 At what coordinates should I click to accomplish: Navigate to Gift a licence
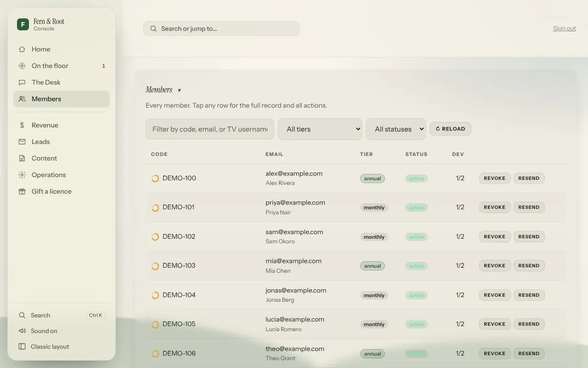(x=62, y=191)
